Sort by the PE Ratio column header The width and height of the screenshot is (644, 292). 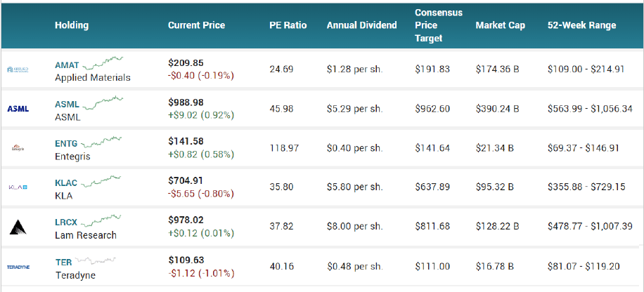tap(288, 25)
